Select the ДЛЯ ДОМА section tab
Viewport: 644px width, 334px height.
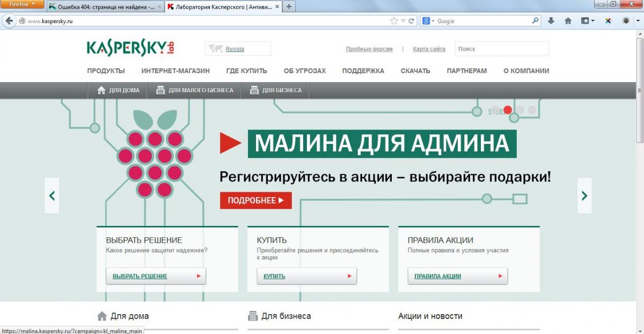tap(118, 90)
